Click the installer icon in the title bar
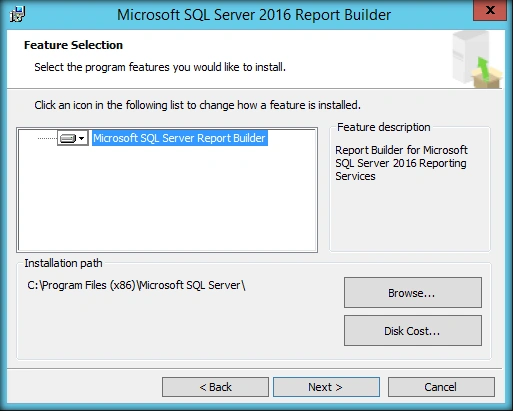Screen dimensions: 513x411 (18, 14)
